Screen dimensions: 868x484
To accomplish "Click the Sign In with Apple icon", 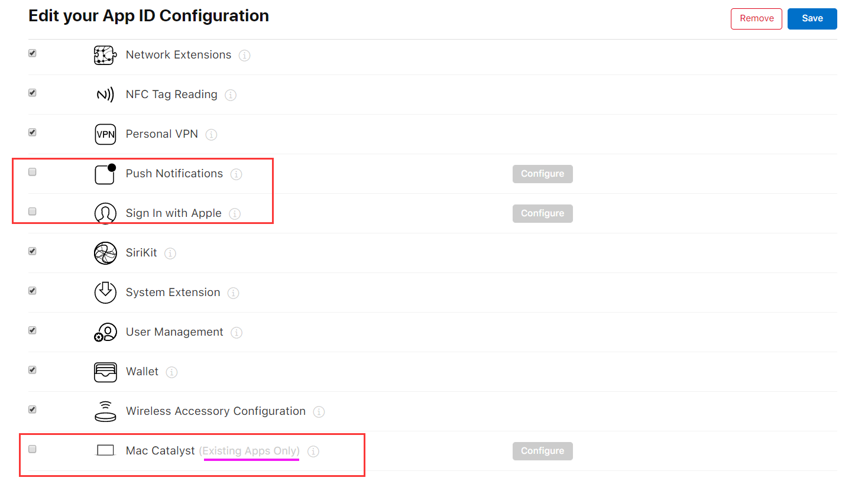I will coord(105,213).
